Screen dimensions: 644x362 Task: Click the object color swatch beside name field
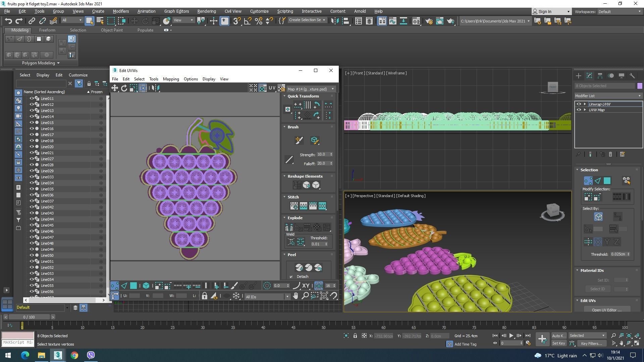[x=639, y=86]
